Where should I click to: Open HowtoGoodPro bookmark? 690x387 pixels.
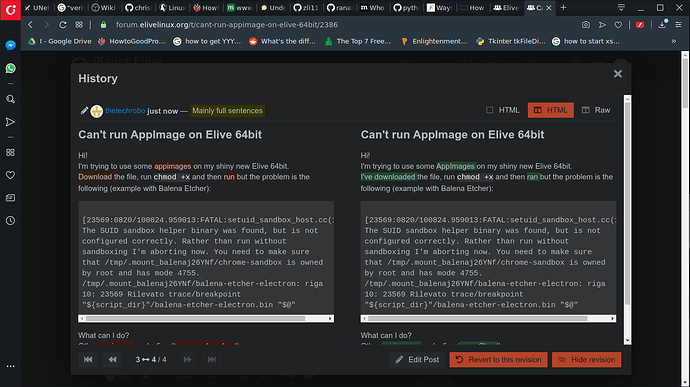click(131, 41)
